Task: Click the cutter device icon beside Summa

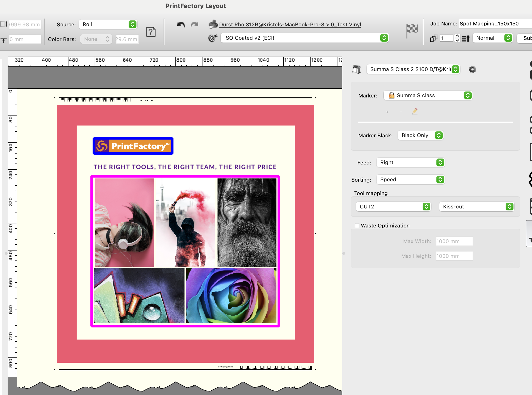Action: [x=357, y=69]
